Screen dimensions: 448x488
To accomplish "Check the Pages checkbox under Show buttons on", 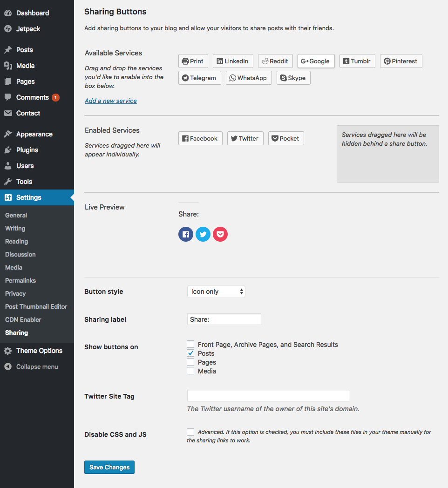I will (190, 362).
